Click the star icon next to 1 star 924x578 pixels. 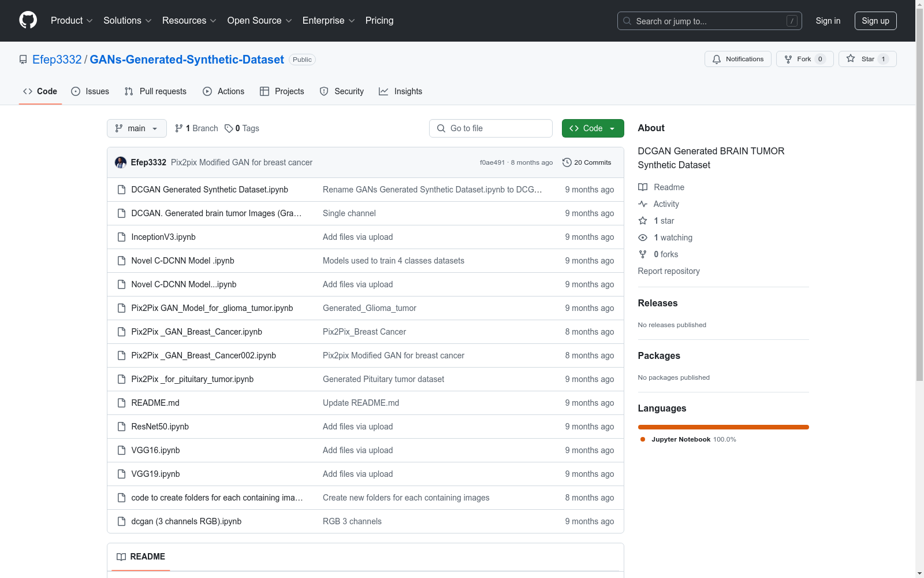click(643, 221)
